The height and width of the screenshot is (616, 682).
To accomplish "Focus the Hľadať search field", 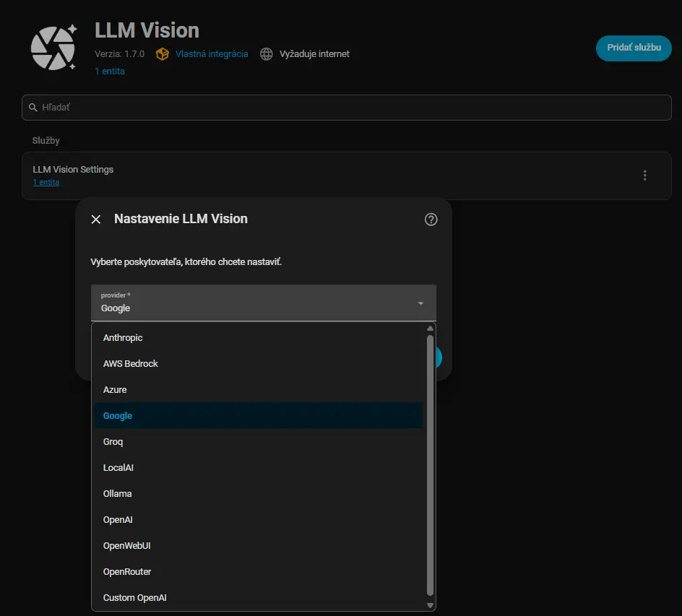I will [x=347, y=108].
